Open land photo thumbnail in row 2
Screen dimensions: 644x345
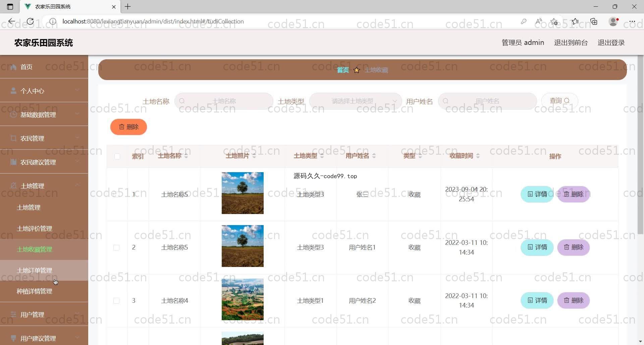pyautogui.click(x=243, y=246)
